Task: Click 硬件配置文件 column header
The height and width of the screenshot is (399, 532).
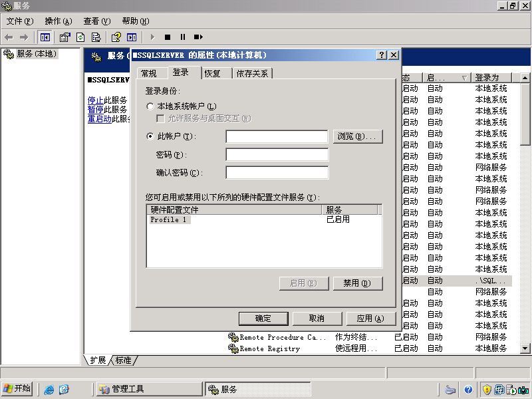Action: coord(235,209)
